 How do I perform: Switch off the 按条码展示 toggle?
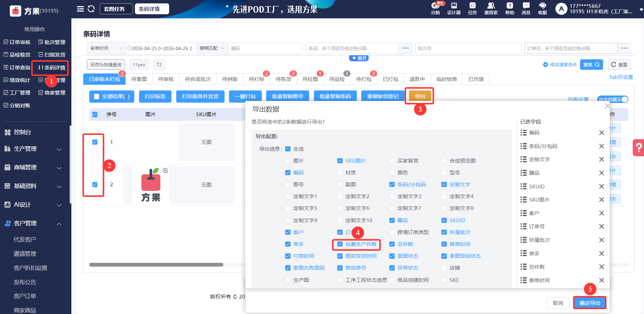click(613, 99)
